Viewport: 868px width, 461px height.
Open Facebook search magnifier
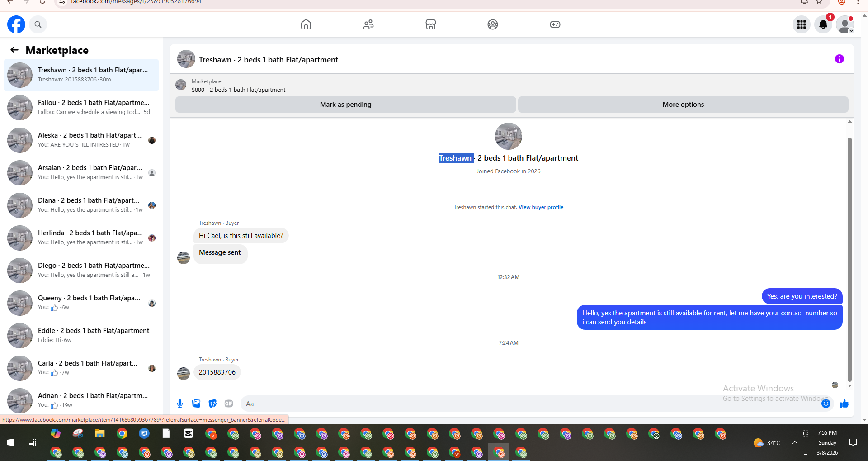click(x=38, y=24)
